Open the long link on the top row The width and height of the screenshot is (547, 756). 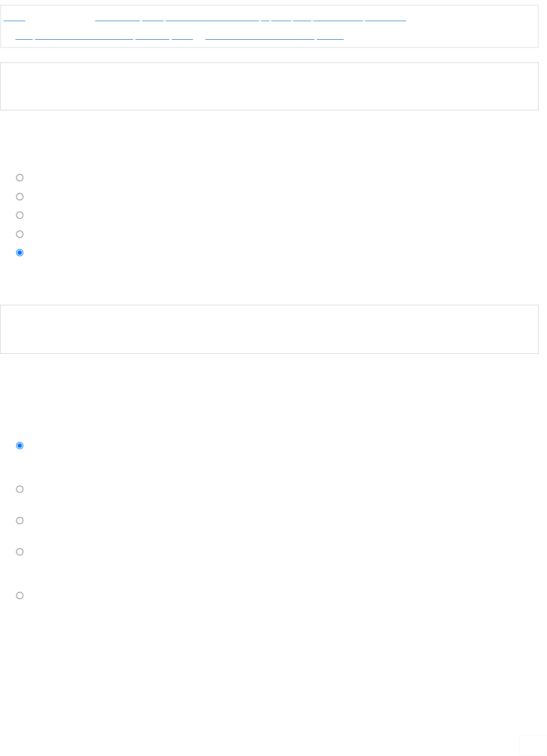250,19
